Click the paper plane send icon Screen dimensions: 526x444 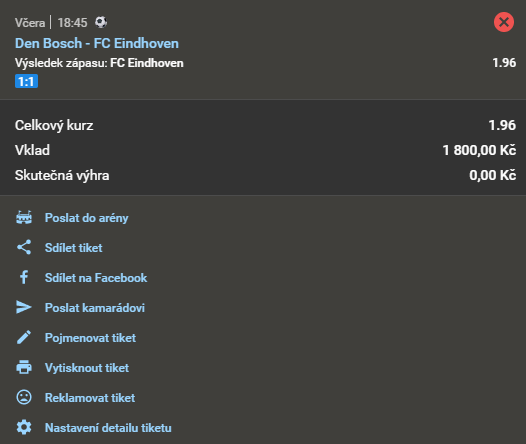click(24, 307)
